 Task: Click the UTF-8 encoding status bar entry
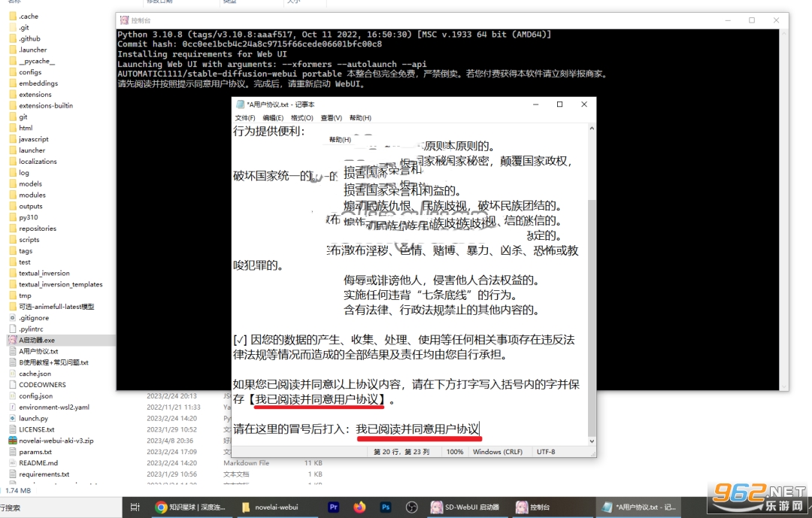(546, 452)
